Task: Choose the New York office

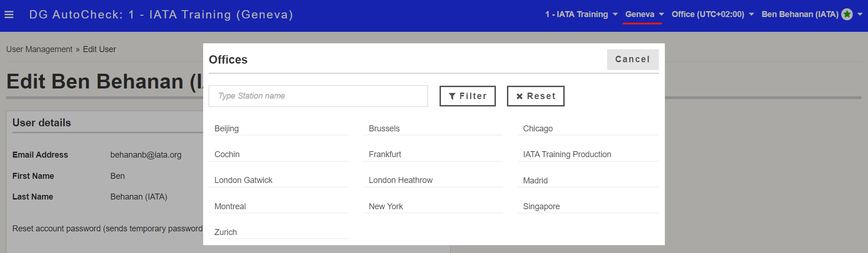Action: [x=433, y=206]
